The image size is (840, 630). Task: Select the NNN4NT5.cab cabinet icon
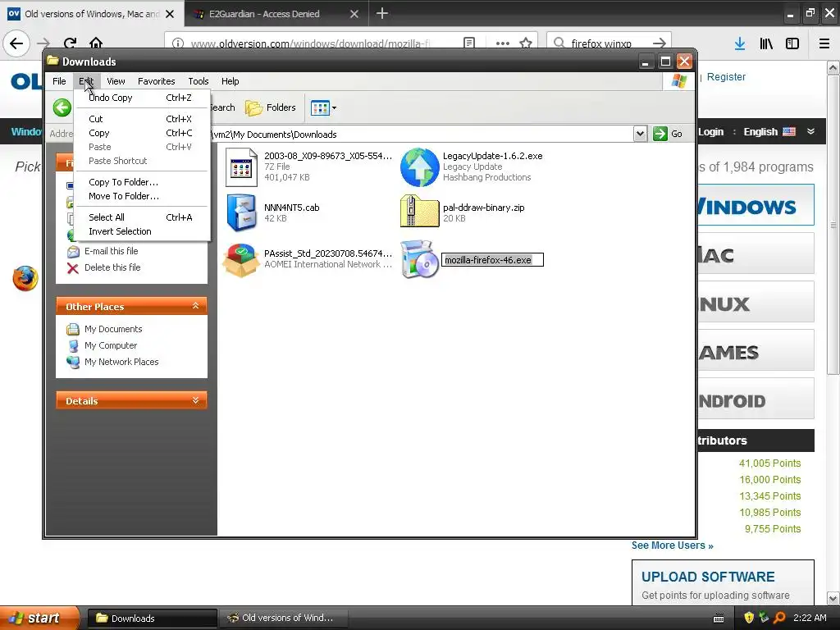pyautogui.click(x=241, y=212)
